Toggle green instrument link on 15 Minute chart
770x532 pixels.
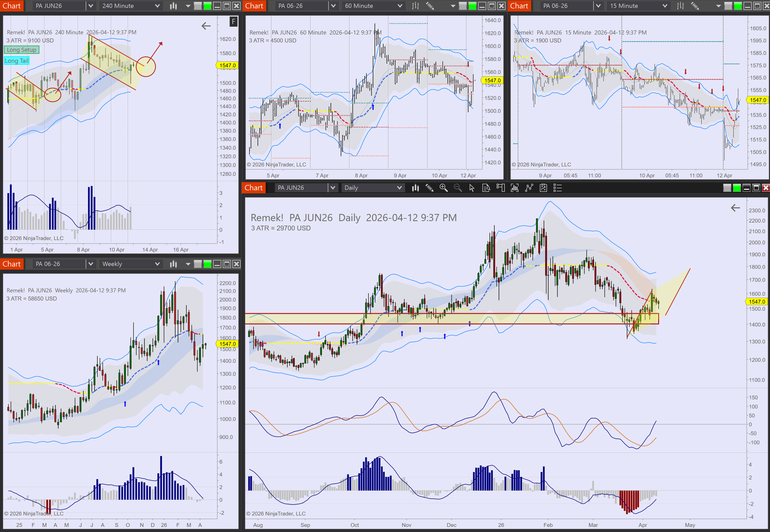[738, 6]
